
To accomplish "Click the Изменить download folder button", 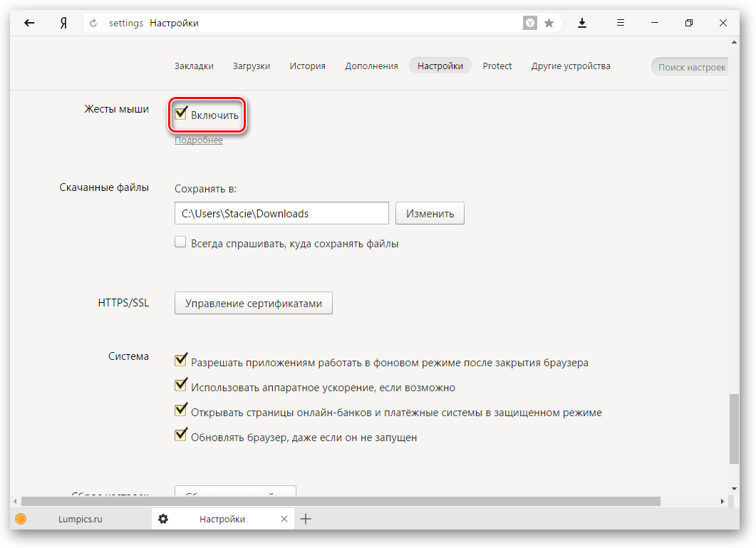I will pyautogui.click(x=430, y=213).
